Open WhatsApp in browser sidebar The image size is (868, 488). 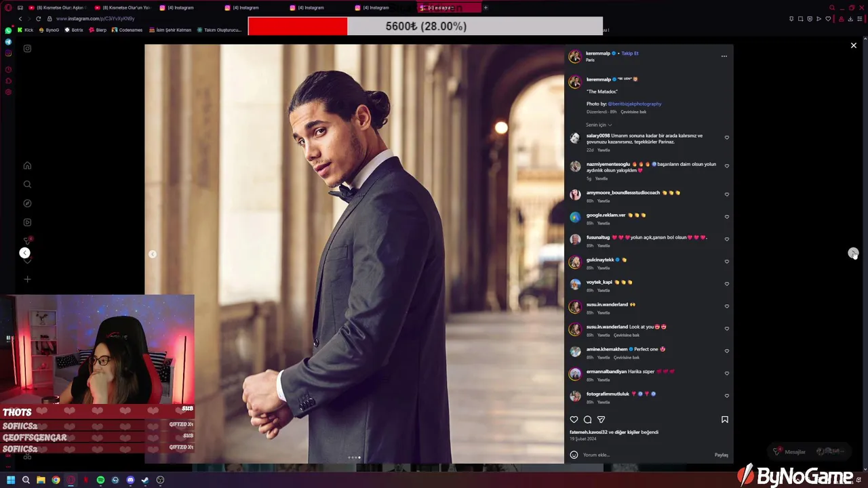tap(8, 30)
